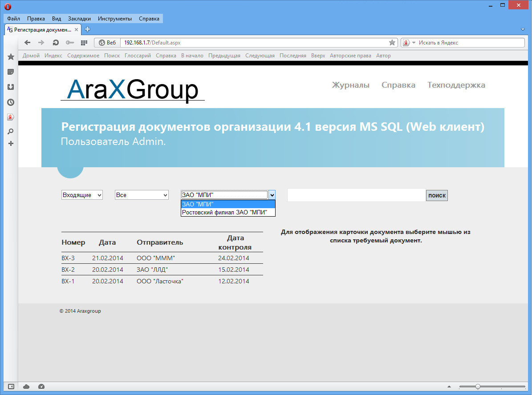
Task: Click the поиск button
Action: click(437, 195)
